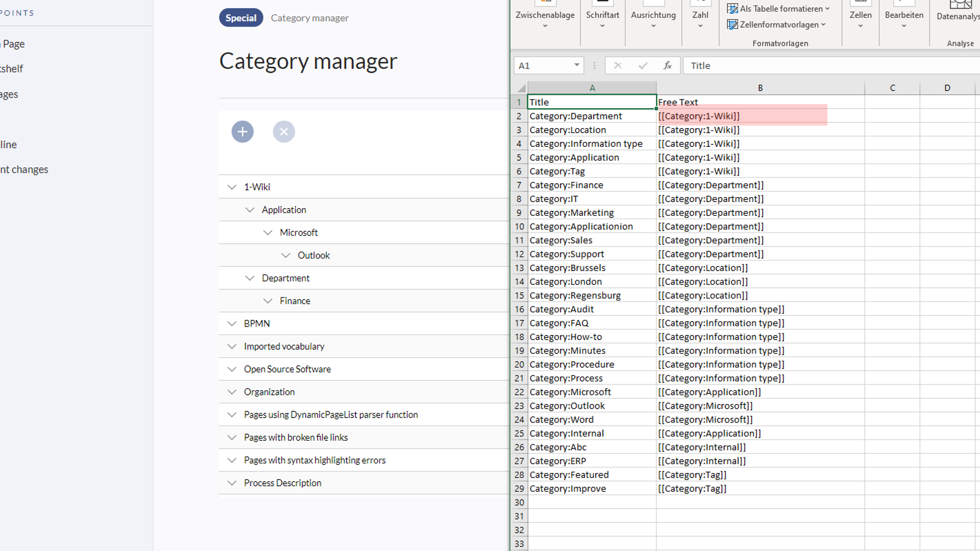Image resolution: width=980 pixels, height=551 pixels.
Task: Click cell Category:Featured
Action: click(592, 474)
